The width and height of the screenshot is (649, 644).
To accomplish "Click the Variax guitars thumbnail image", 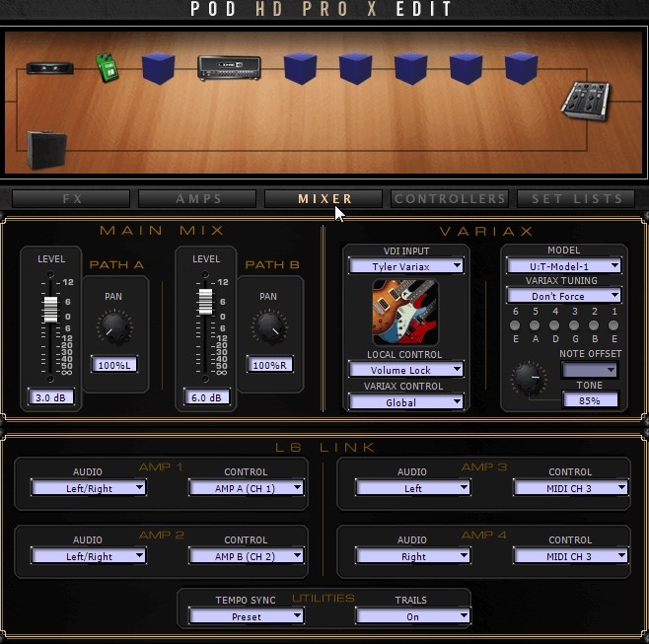I will point(405,312).
